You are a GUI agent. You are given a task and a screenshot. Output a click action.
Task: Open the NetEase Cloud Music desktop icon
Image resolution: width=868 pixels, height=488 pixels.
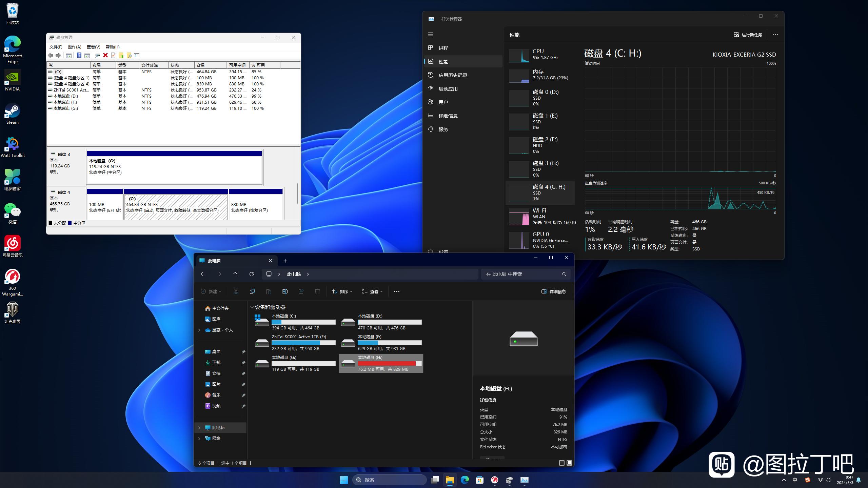(x=13, y=246)
